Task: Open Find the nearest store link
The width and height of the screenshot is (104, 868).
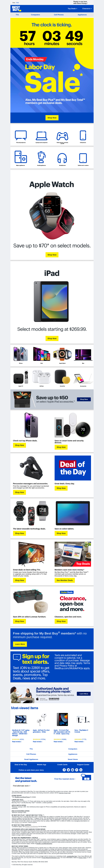Action: pyautogui.click(x=65, y=779)
